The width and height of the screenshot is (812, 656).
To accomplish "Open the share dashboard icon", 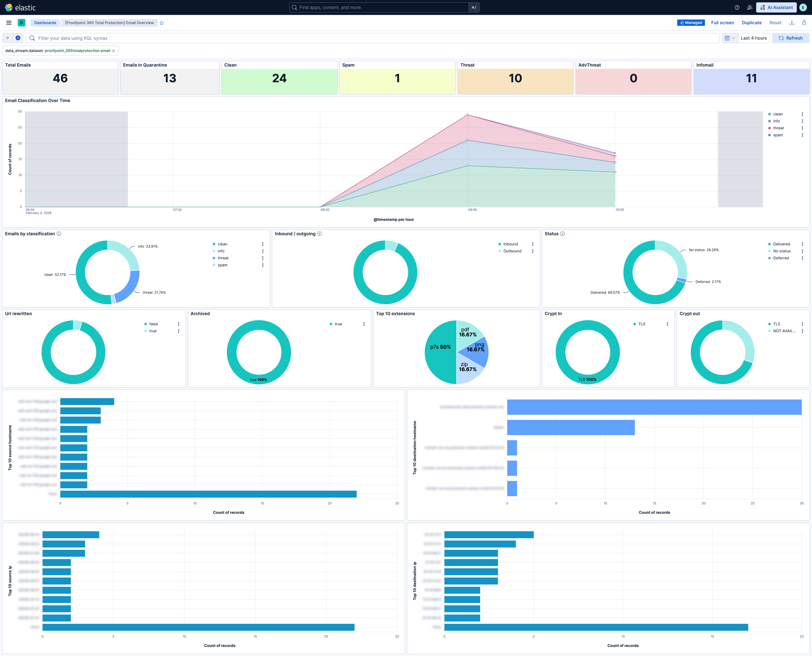I will (804, 23).
